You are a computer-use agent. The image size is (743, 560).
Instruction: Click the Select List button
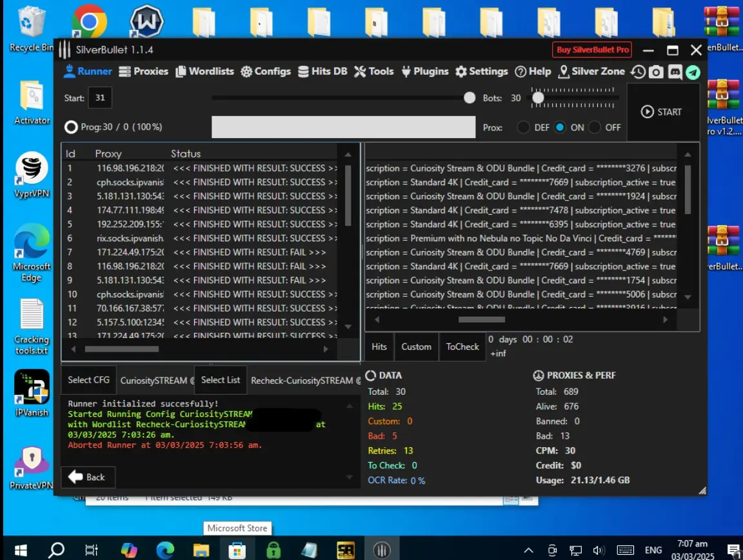point(221,380)
